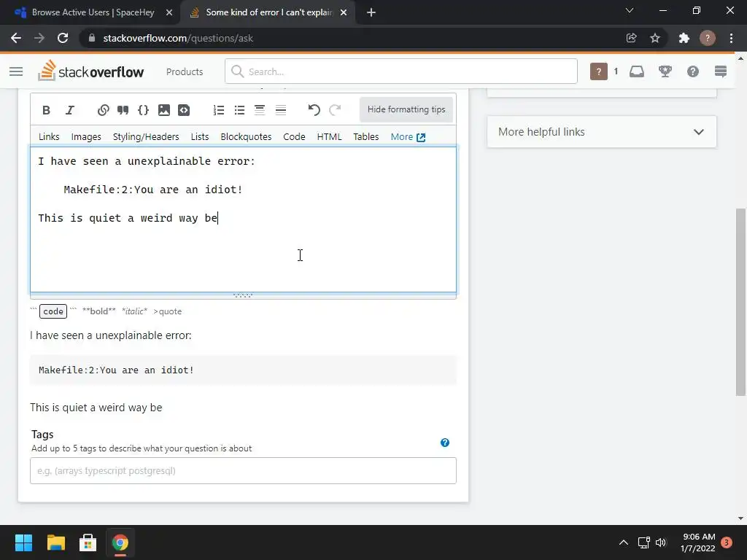Go back to the previous page
Screen dimensions: 747x560
(x=16, y=38)
